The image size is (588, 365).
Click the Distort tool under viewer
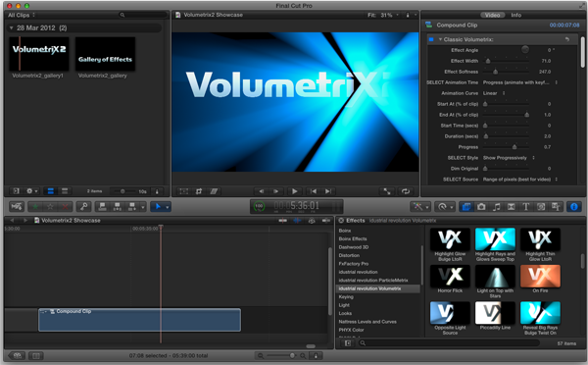(x=214, y=191)
